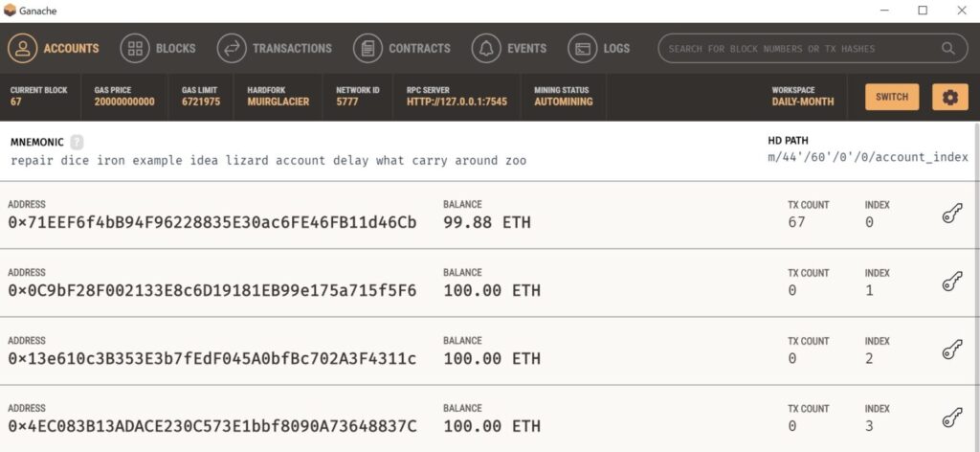980x452 pixels.
Task: Open the Accounts tab icon
Action: tap(23, 48)
